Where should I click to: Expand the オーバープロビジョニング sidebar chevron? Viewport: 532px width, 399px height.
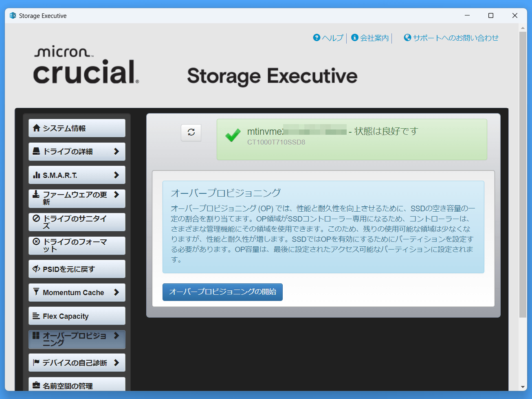[117, 335]
